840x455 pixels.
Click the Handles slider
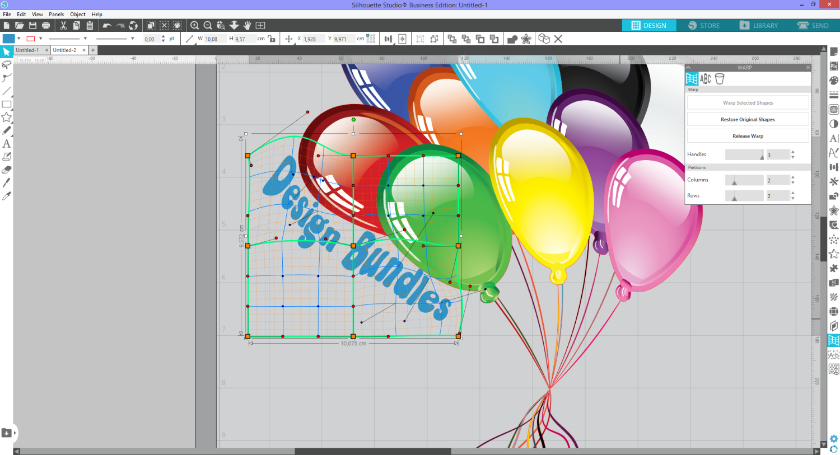click(744, 154)
